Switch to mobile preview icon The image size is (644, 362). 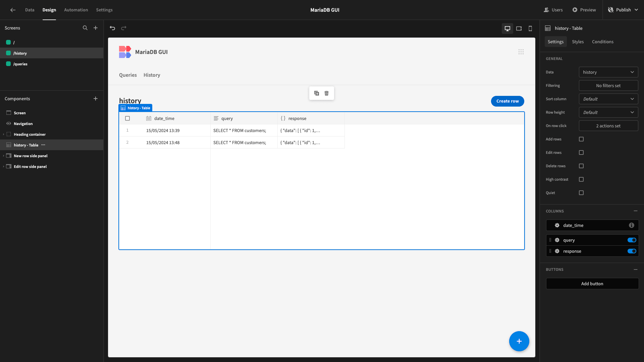click(530, 28)
